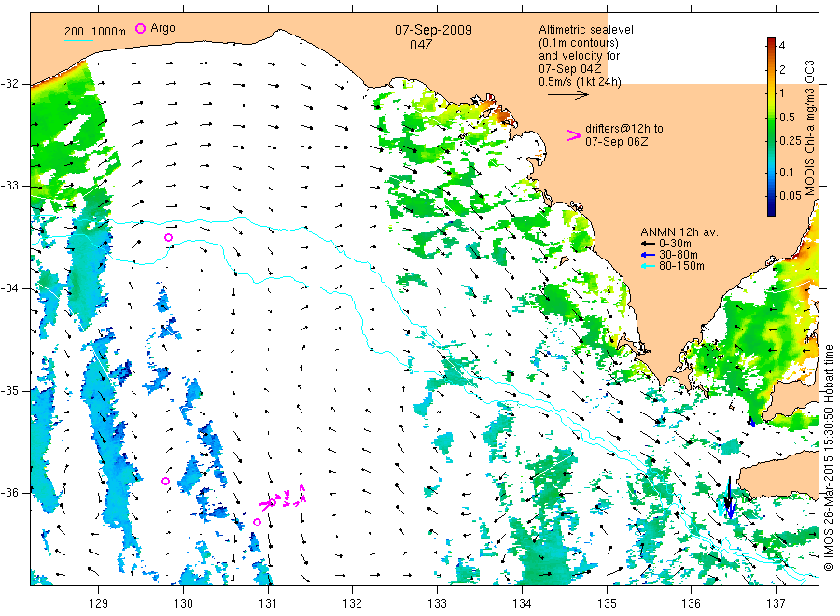The height and width of the screenshot is (616, 840).
Task: Click the '30-80m' depth label
Action: click(679, 255)
